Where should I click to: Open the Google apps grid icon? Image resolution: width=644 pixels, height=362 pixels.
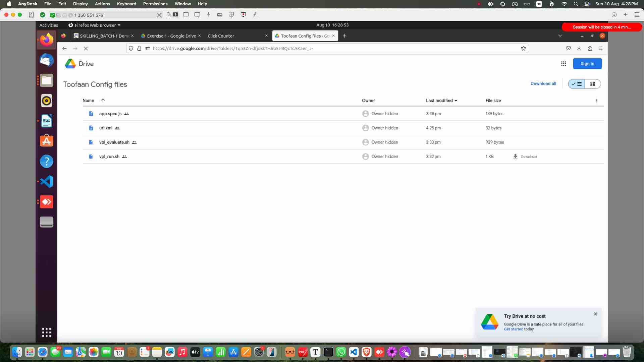click(x=563, y=64)
